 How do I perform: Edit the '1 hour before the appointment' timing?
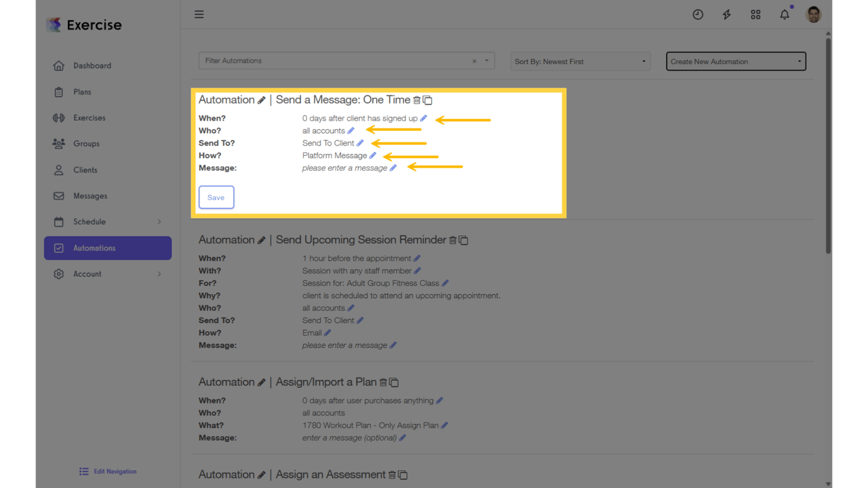(417, 258)
